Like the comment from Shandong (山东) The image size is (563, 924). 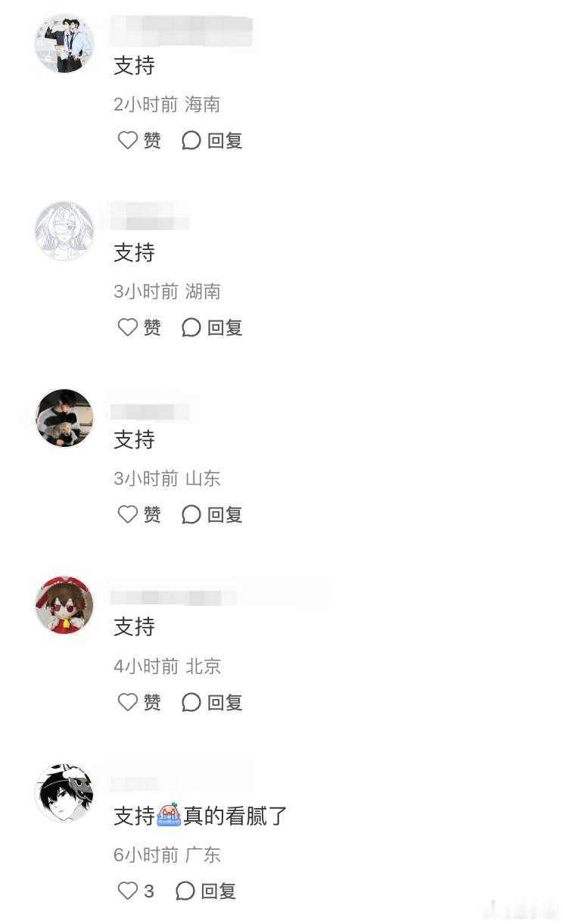click(139, 514)
